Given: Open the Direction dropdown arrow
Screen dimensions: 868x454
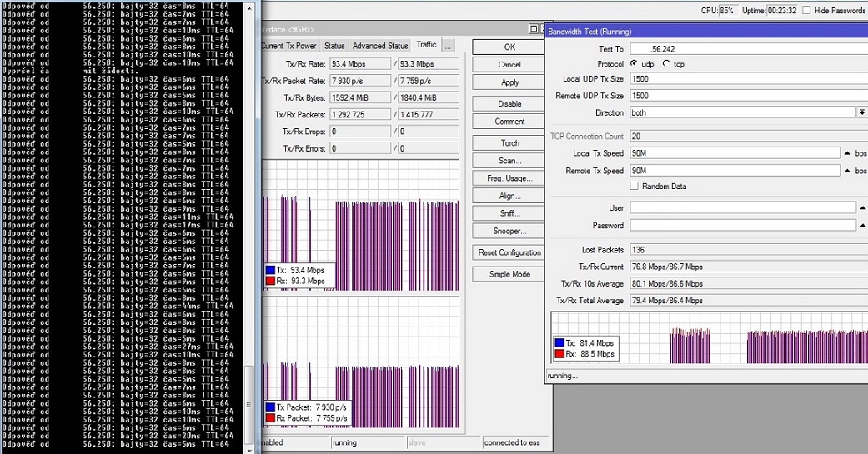Looking at the screenshot, I should pyautogui.click(x=862, y=112).
